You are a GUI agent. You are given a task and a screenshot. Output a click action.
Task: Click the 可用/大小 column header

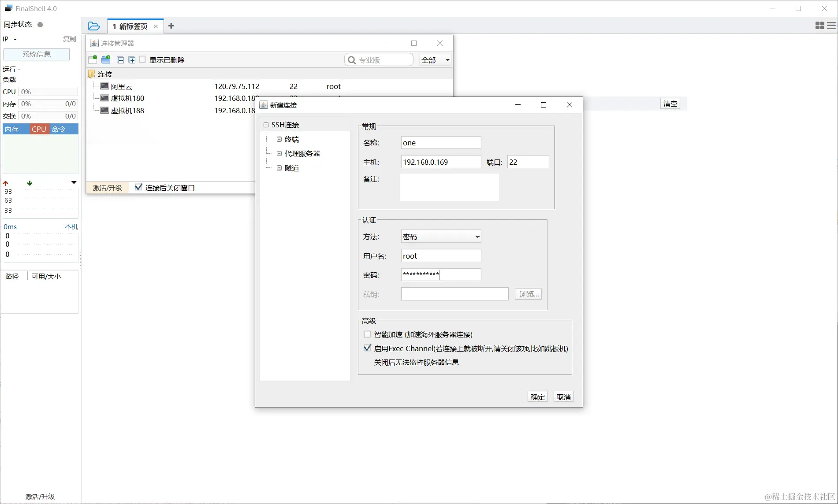[x=46, y=277]
